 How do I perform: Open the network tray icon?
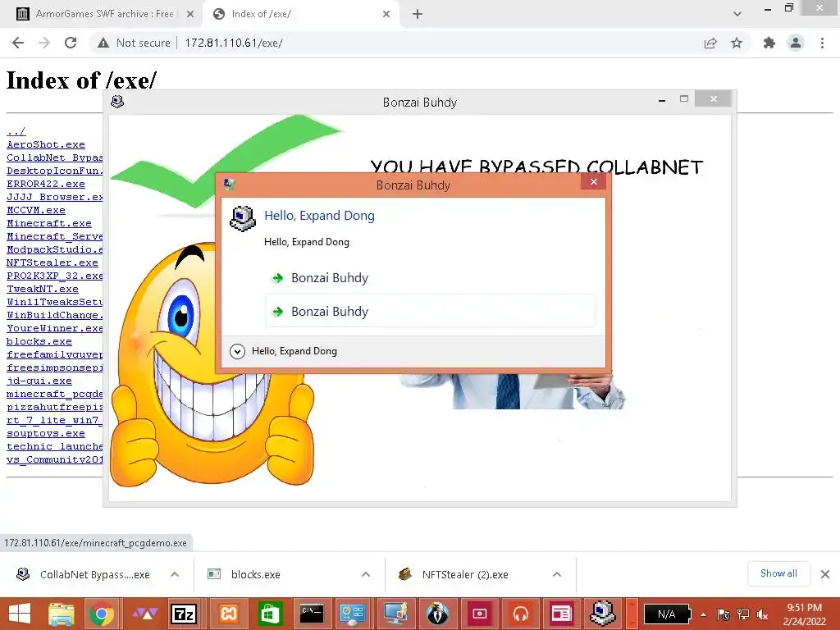743,614
